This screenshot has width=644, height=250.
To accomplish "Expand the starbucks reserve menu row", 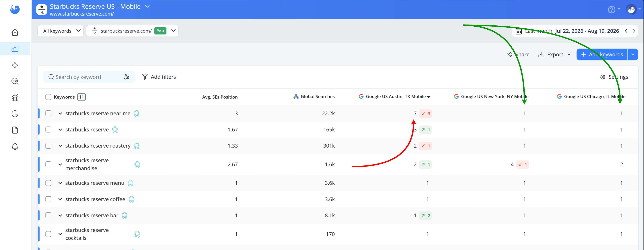I will [x=60, y=183].
